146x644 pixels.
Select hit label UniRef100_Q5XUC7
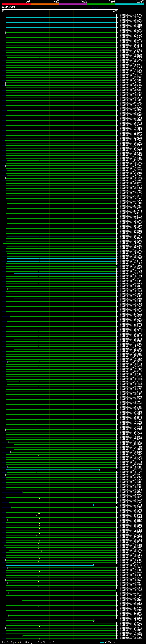tap(131, 37)
